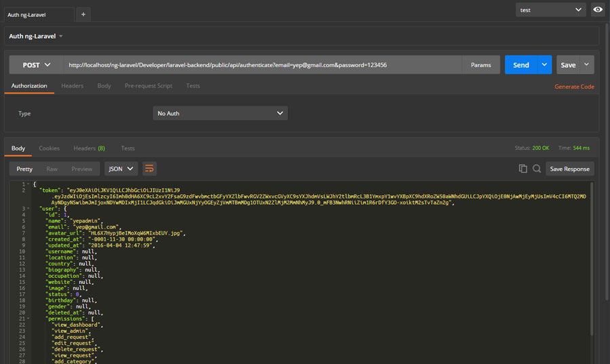This screenshot has width=610, height=364.
Task: Select the Auth ng-Laravel tab
Action: (x=39, y=15)
